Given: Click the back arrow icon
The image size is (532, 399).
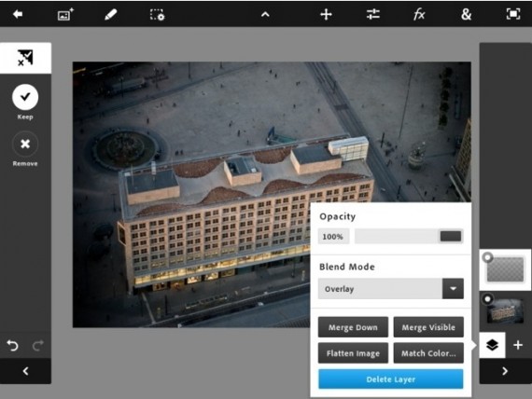Looking at the screenshot, I should click(18, 14).
